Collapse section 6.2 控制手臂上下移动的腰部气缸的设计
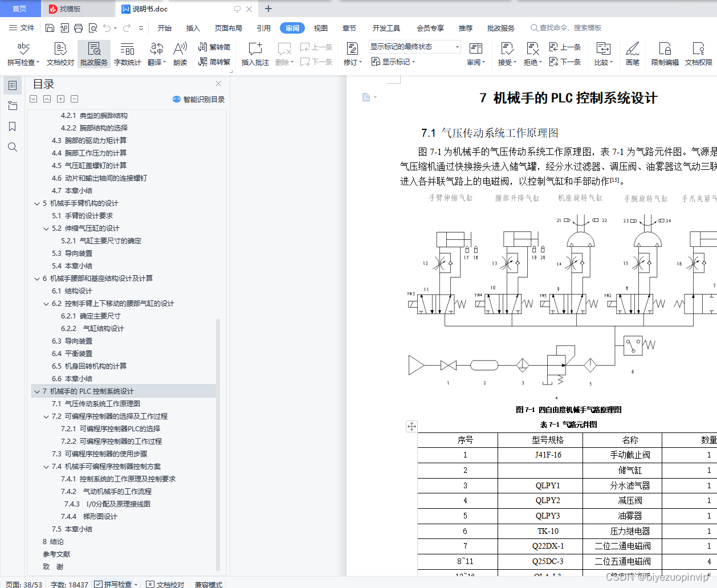 [46, 304]
